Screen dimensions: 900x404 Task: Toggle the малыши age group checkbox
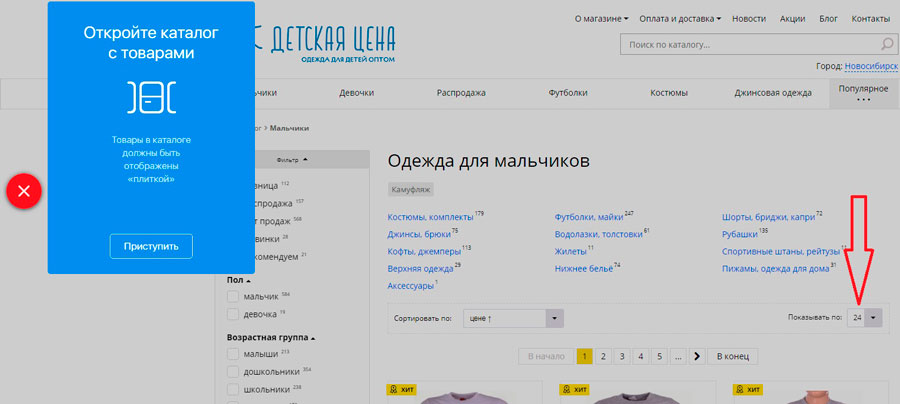(233, 354)
